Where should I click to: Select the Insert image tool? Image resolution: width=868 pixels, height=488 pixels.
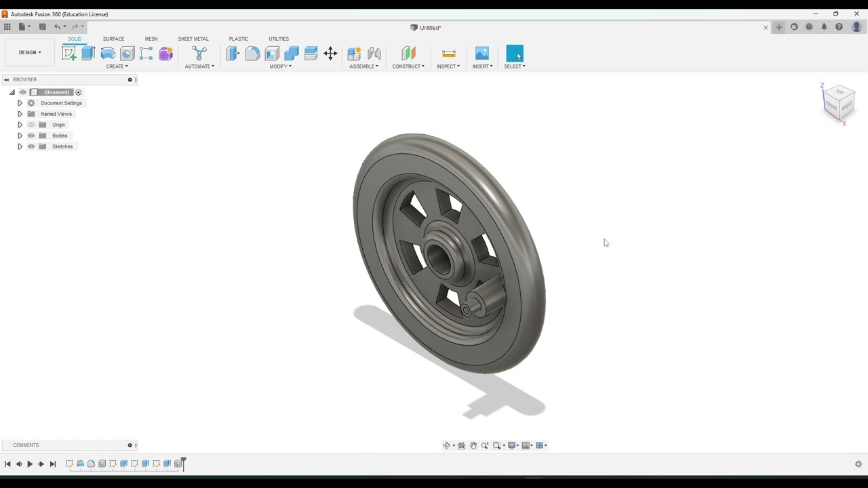click(482, 54)
